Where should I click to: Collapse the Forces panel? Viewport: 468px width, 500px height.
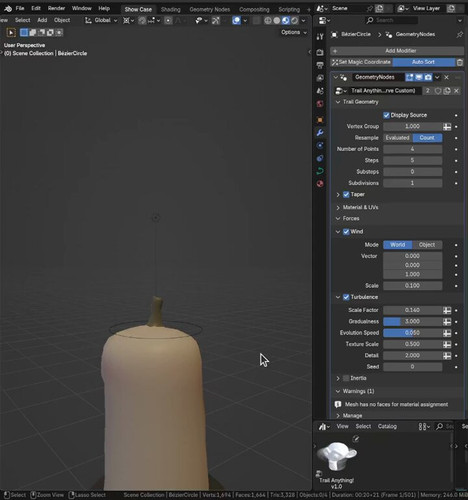[x=338, y=219]
